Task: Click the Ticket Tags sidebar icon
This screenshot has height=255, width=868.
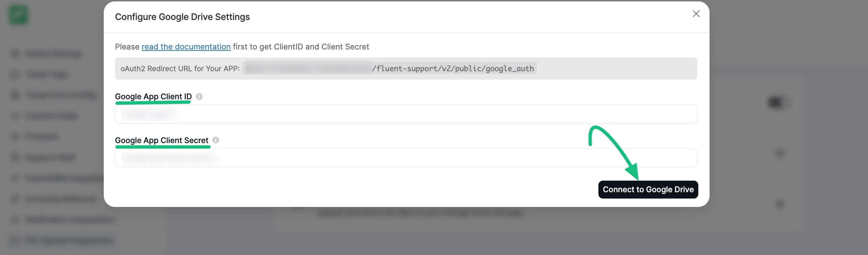Action: pos(14,74)
